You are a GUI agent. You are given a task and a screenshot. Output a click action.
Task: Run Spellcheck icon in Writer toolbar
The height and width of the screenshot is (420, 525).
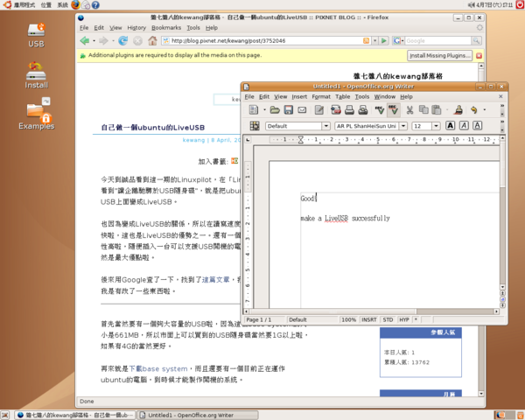(x=380, y=110)
